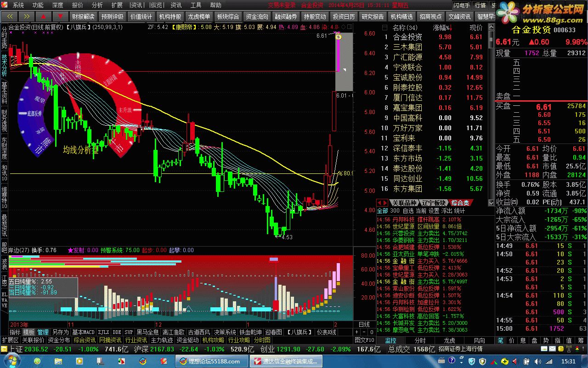Click the 研究报告 toolbar button
This screenshot has height=368, width=588.
pos(373,16)
